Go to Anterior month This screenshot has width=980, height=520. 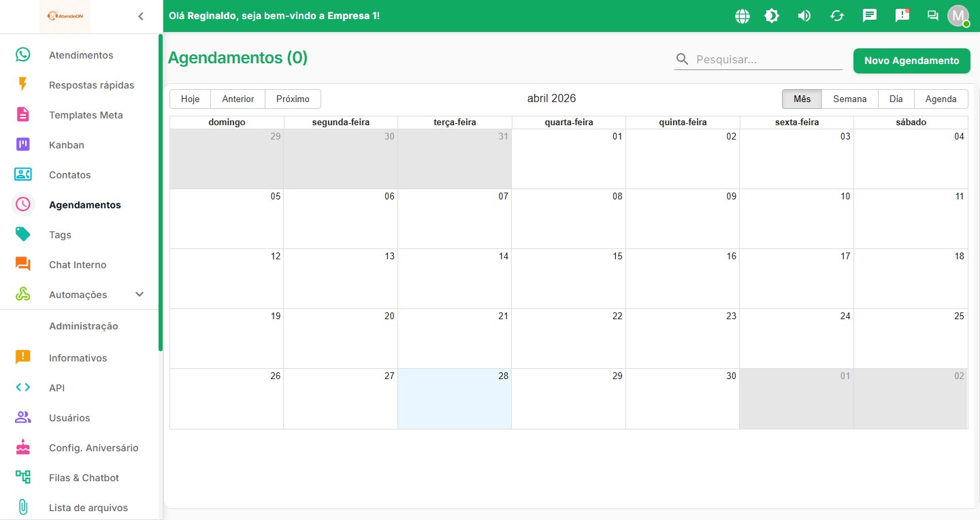coord(238,99)
